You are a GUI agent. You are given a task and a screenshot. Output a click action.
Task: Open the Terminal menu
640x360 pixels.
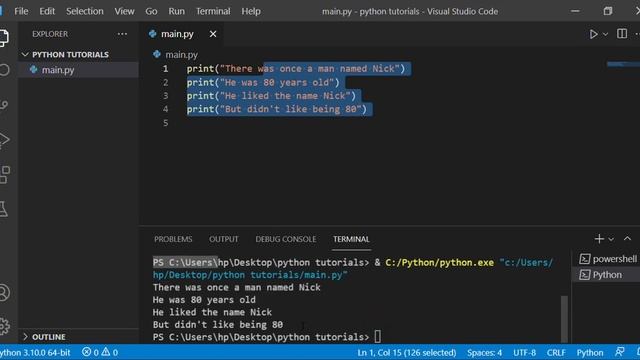(213, 11)
